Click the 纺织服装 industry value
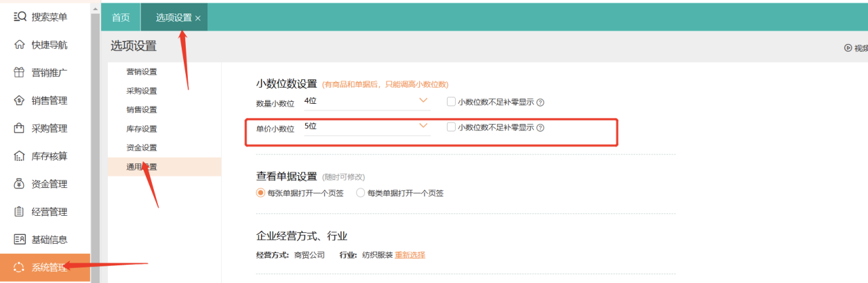The image size is (868, 283). coord(376,255)
